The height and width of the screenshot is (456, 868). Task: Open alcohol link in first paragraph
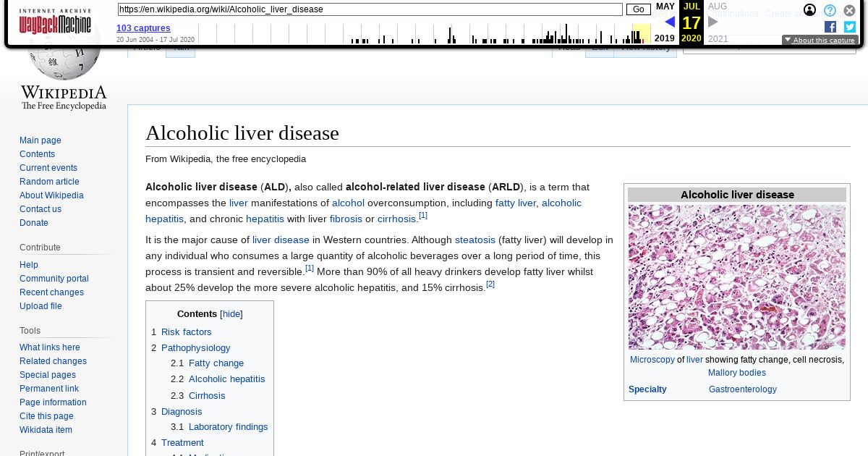[348, 203]
